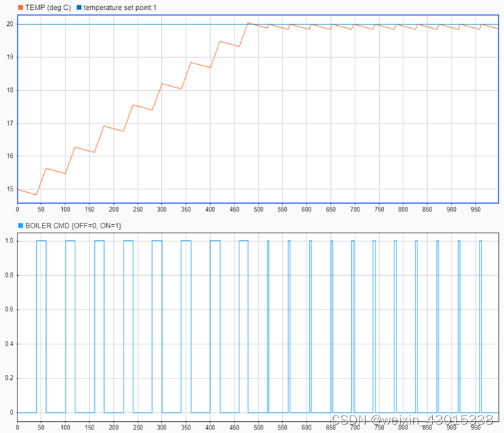Screen dimensions: 504x433
Task: Select the temperature set point:1 legend label
Action: (x=120, y=8)
